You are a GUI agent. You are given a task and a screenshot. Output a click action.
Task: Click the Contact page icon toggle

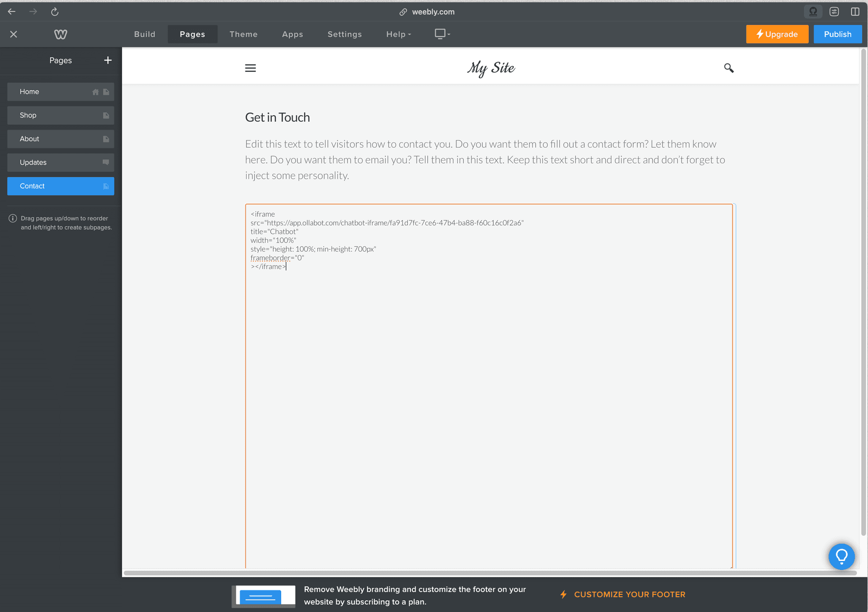click(x=106, y=186)
